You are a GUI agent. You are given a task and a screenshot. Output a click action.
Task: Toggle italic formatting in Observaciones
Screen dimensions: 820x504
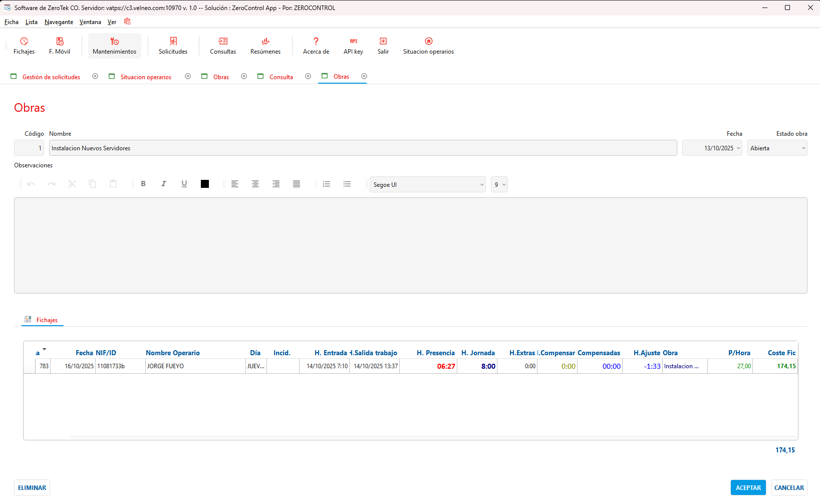[164, 184]
